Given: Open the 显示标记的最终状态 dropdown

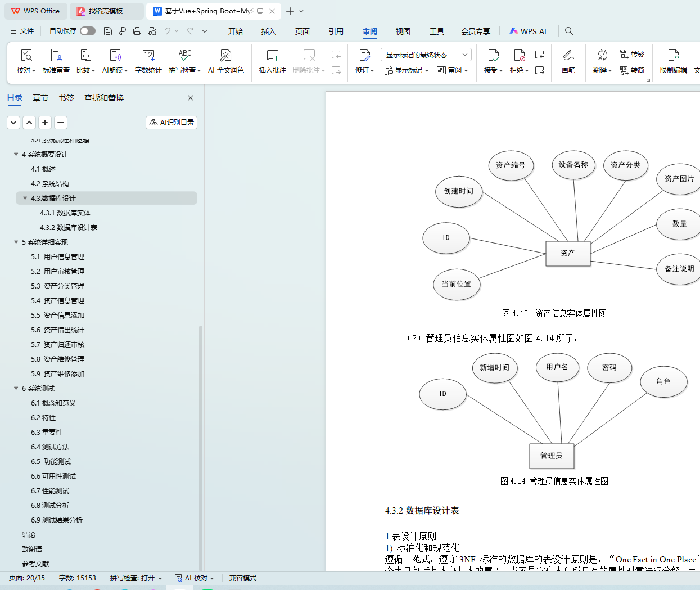Looking at the screenshot, I should (426, 55).
